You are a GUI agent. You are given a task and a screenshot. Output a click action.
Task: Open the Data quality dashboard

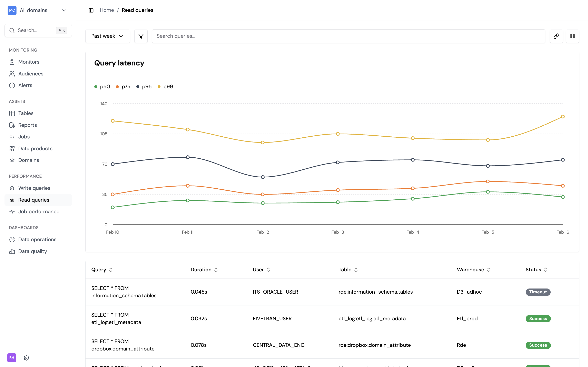[32, 251]
